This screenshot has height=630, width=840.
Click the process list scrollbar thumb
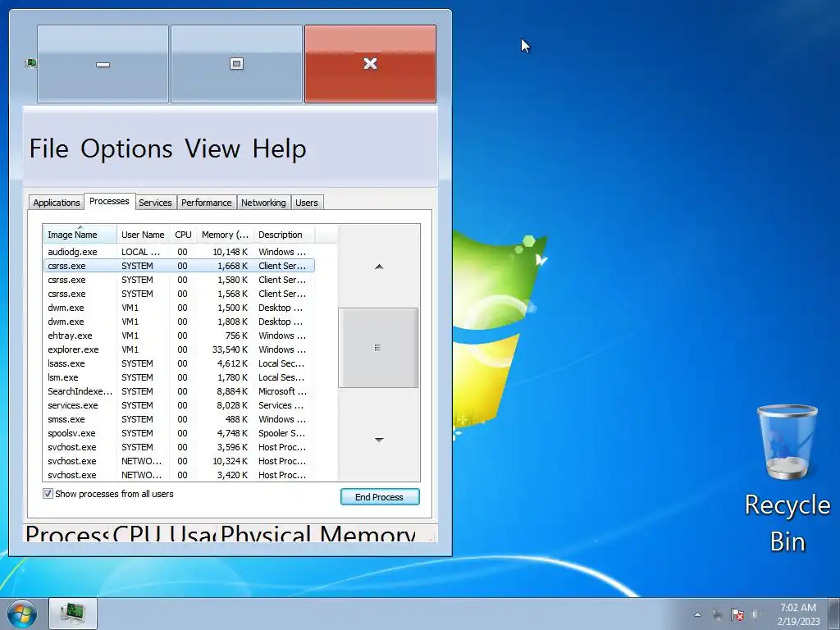(x=378, y=348)
